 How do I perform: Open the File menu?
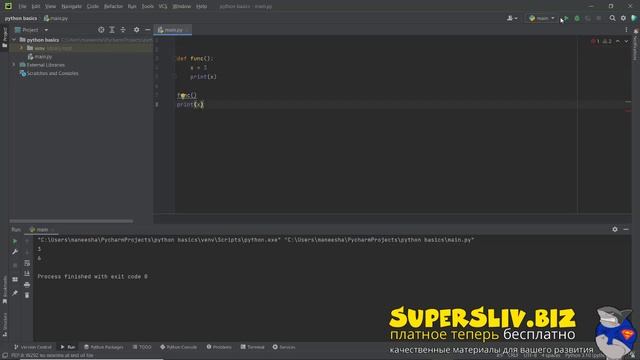point(22,7)
